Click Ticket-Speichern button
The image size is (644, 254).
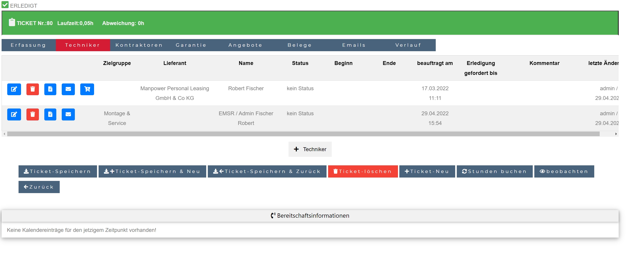pyautogui.click(x=57, y=171)
